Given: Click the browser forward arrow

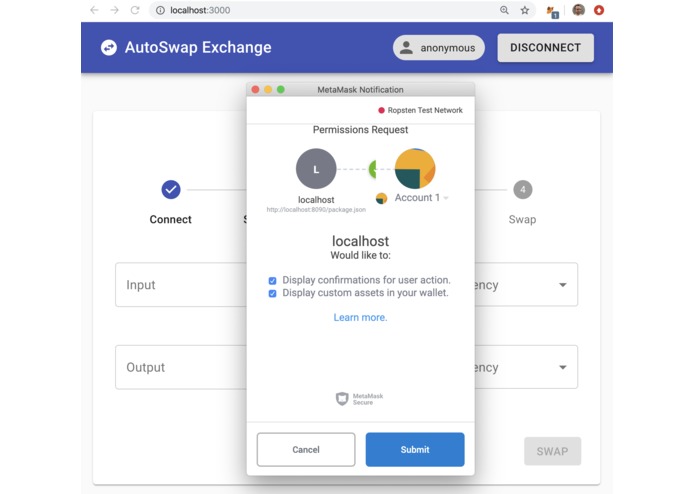Looking at the screenshot, I should [x=114, y=10].
